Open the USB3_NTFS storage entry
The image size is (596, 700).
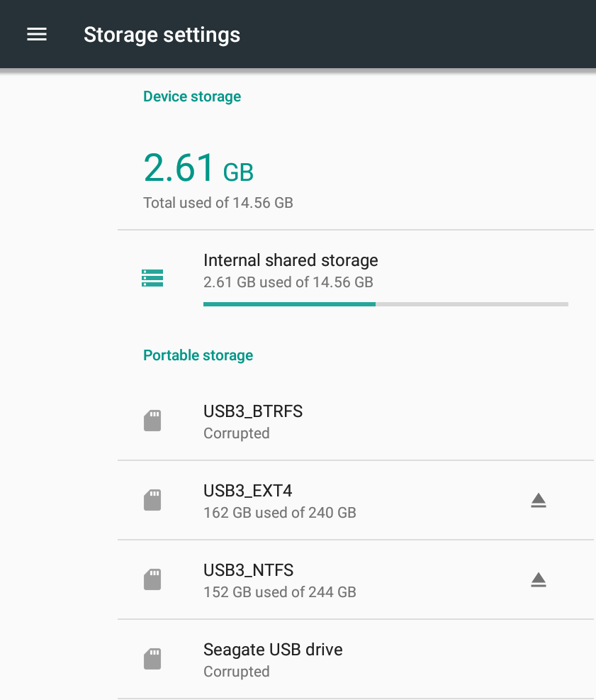point(356,580)
